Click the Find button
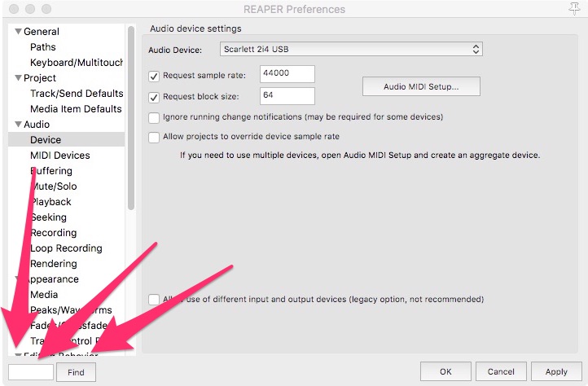The width and height of the screenshot is (588, 386). coord(76,372)
